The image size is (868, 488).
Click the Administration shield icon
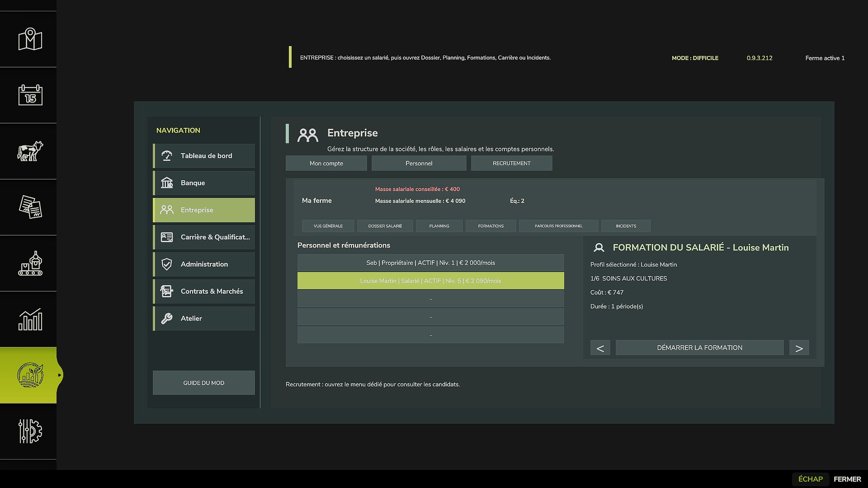tap(167, 264)
